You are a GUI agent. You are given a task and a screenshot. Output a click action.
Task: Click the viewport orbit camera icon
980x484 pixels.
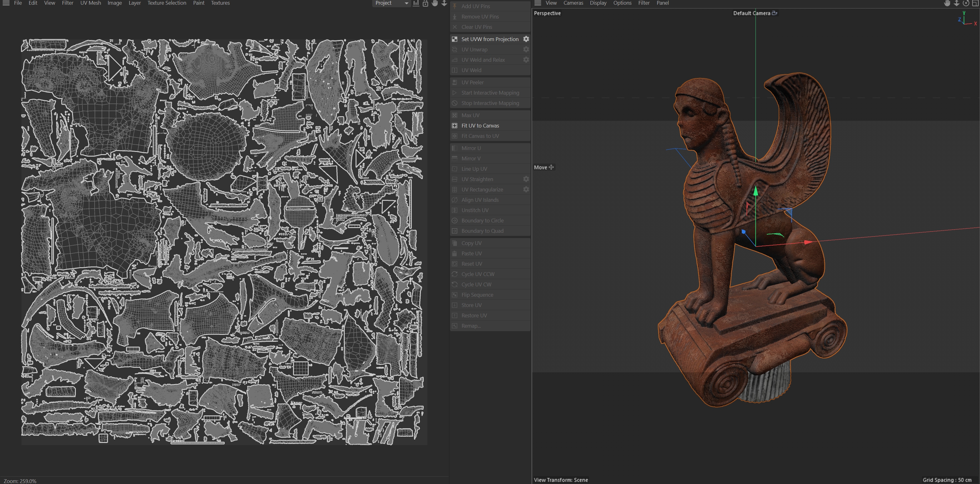coord(966,3)
